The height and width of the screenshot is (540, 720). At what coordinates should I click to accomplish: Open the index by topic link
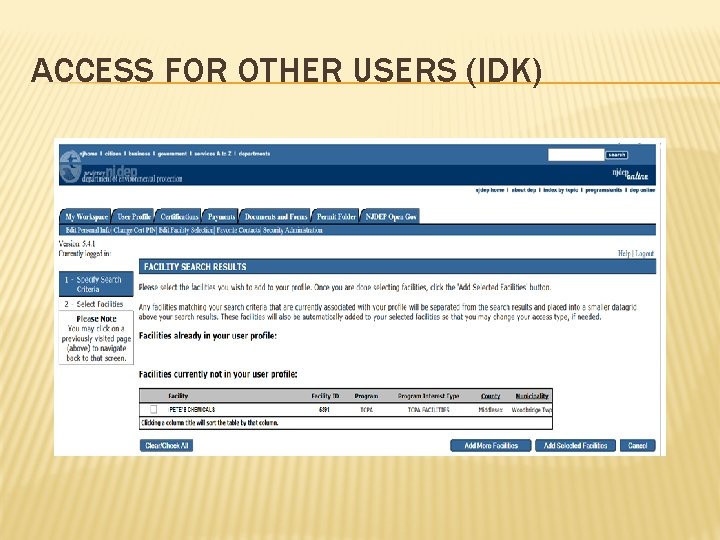560,190
